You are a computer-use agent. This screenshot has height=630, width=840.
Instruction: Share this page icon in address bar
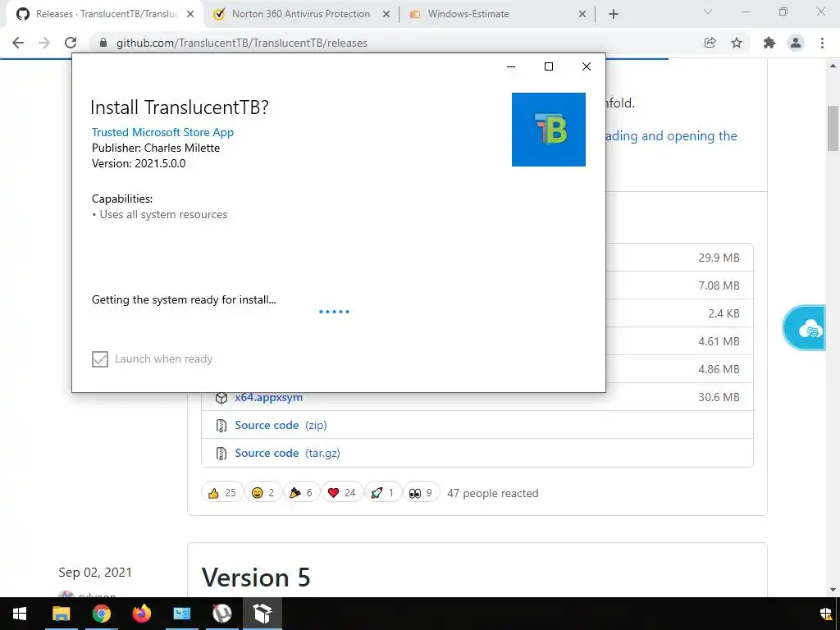pyautogui.click(x=710, y=43)
